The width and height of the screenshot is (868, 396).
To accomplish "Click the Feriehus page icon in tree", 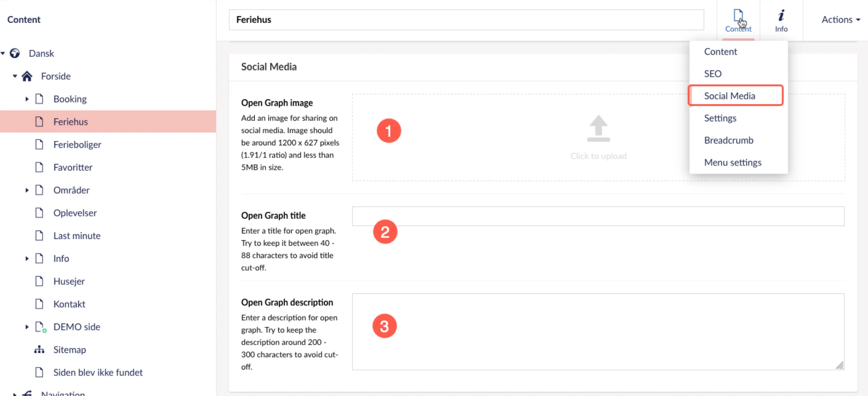I will tap(39, 122).
